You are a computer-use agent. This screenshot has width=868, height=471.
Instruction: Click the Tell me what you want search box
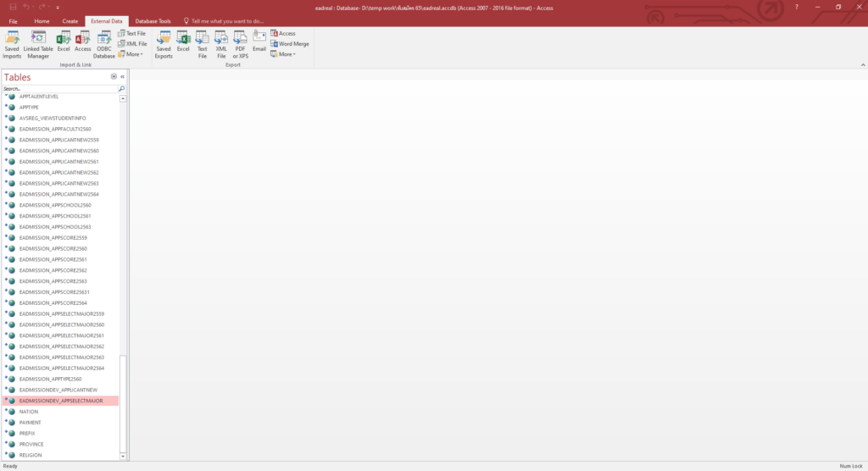tap(227, 20)
